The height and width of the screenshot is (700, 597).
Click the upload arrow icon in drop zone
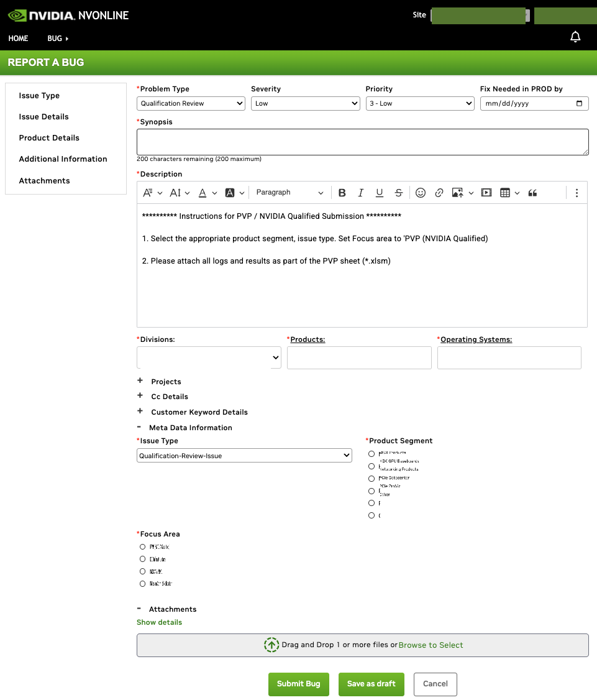[x=271, y=645]
